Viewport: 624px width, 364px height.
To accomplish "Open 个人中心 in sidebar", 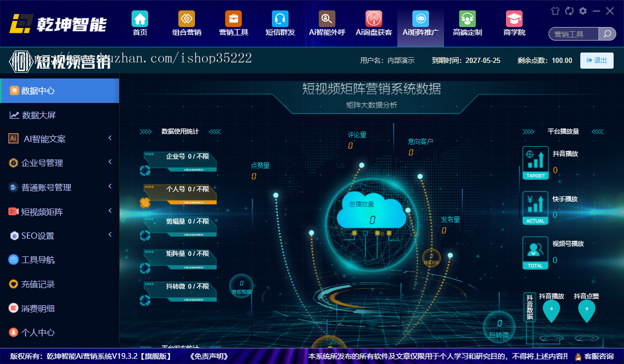I will tap(59, 332).
